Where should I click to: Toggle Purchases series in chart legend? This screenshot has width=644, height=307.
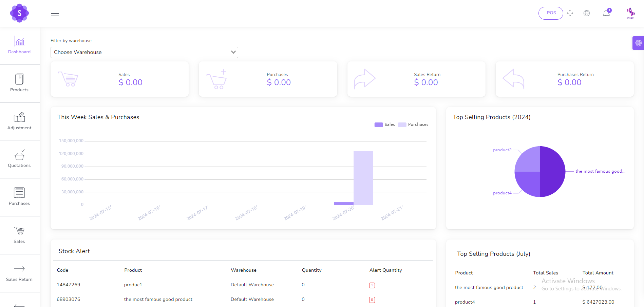[413, 124]
